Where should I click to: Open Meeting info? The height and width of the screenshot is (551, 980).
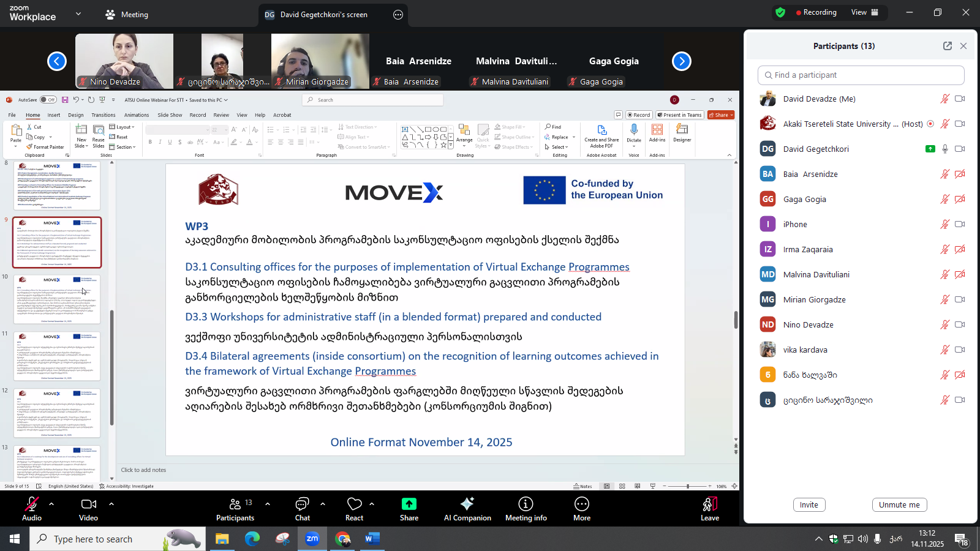(526, 504)
